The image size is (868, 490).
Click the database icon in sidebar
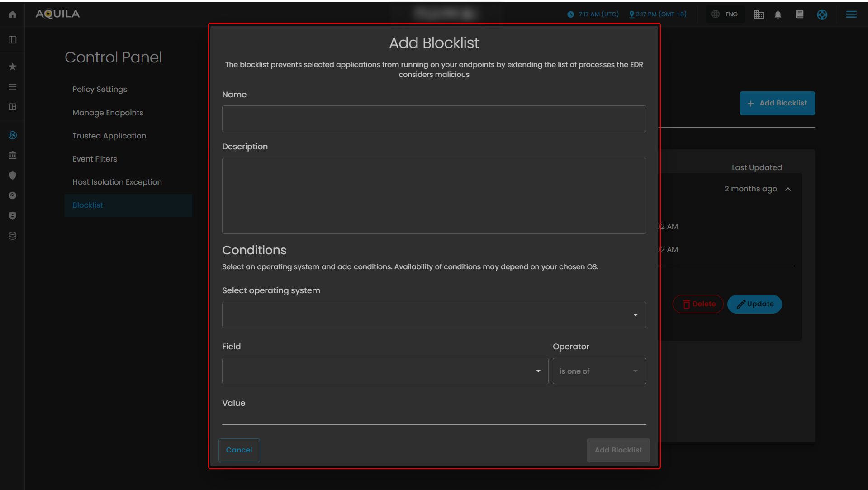click(13, 236)
